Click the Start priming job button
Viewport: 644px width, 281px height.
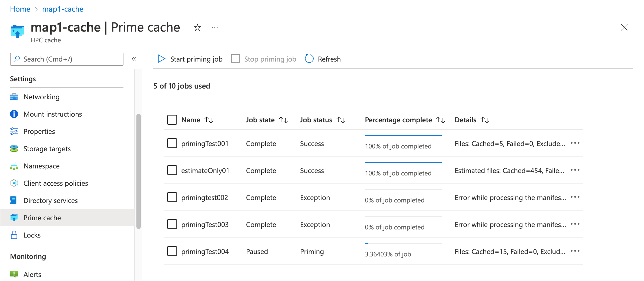(189, 59)
